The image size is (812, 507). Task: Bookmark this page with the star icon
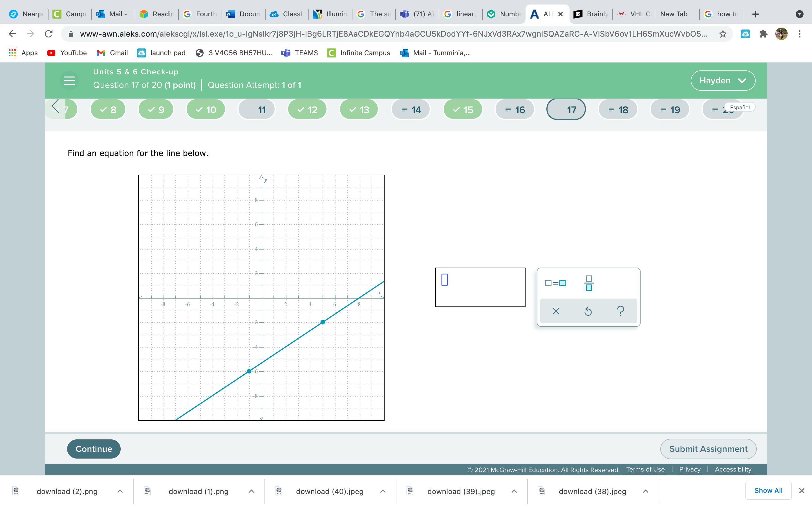[x=723, y=34]
